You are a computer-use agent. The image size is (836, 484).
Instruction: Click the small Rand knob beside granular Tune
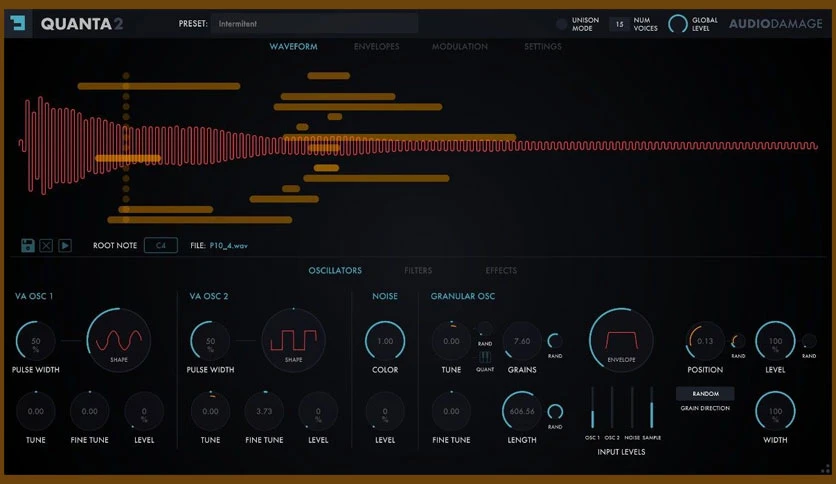coord(485,329)
